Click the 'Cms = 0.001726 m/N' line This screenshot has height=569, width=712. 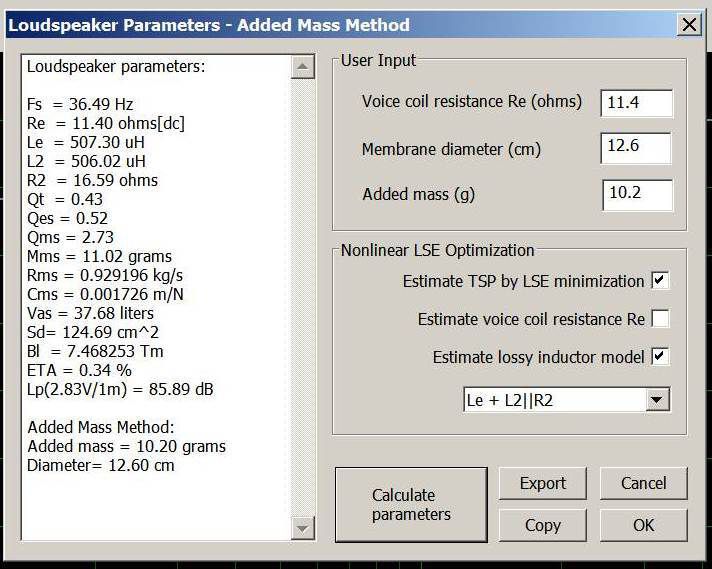[x=105, y=295]
